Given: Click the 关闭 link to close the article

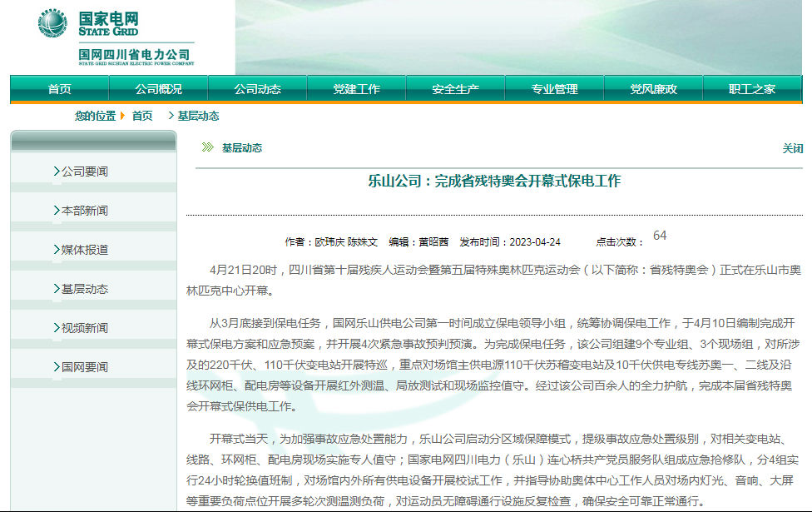Looking at the screenshot, I should pos(792,149).
